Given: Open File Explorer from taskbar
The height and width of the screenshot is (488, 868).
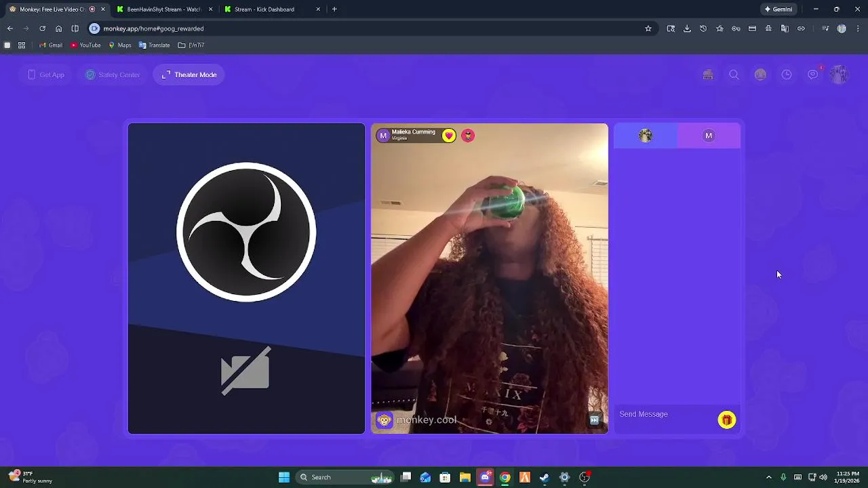Looking at the screenshot, I should pos(465,477).
